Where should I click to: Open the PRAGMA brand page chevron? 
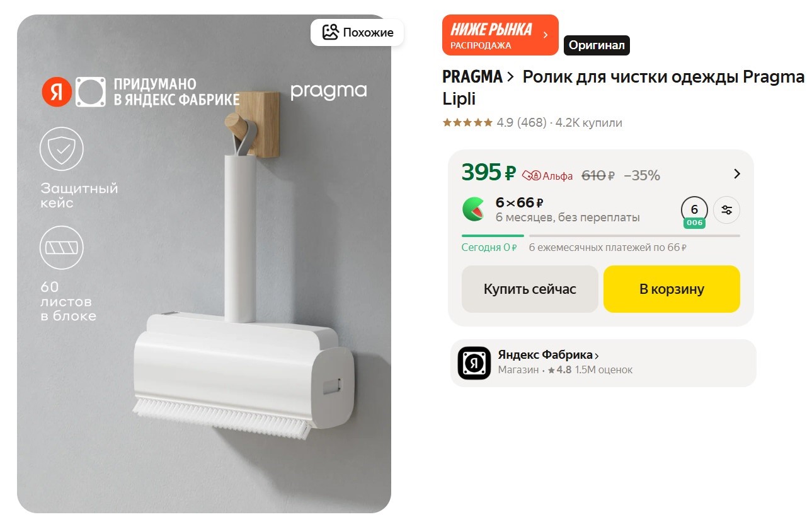click(x=510, y=77)
